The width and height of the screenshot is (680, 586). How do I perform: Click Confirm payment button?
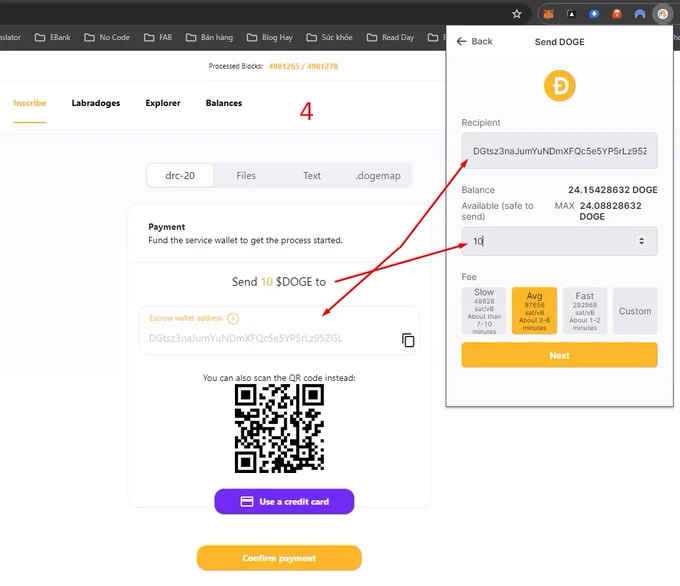tap(279, 558)
